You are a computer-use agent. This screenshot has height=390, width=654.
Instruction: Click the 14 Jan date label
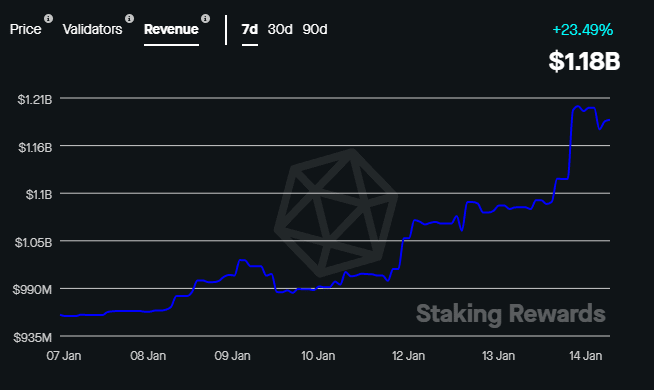coord(586,356)
